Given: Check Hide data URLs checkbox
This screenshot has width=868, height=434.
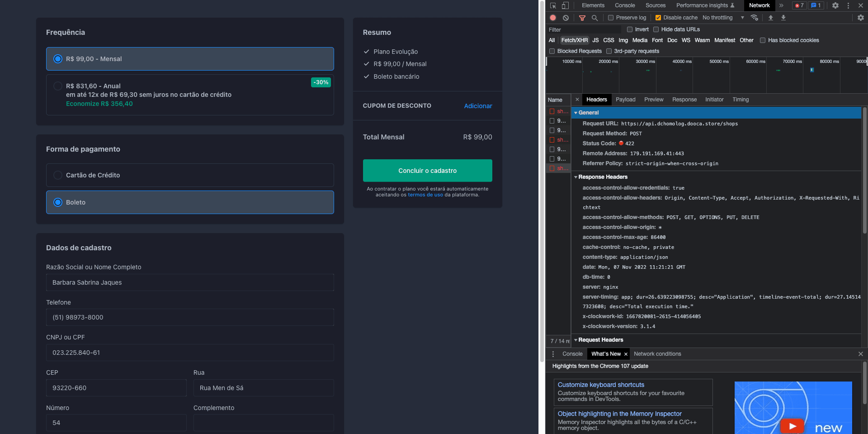Looking at the screenshot, I should coord(656,29).
